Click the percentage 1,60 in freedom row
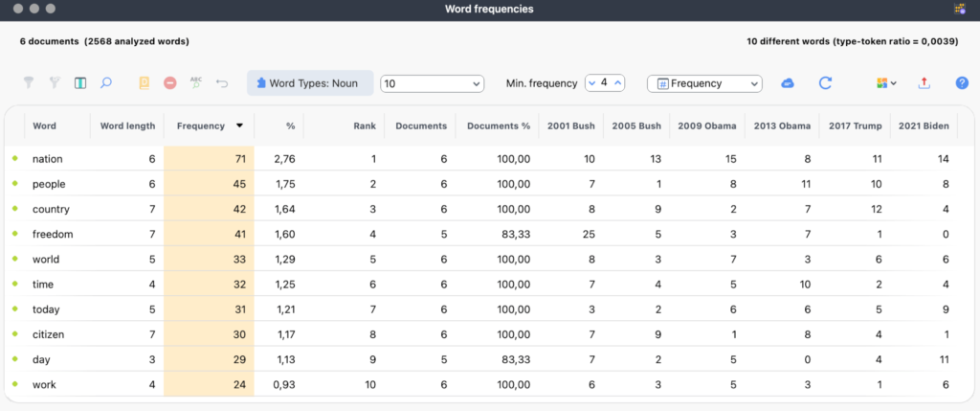The width and height of the screenshot is (980, 411). click(x=284, y=234)
